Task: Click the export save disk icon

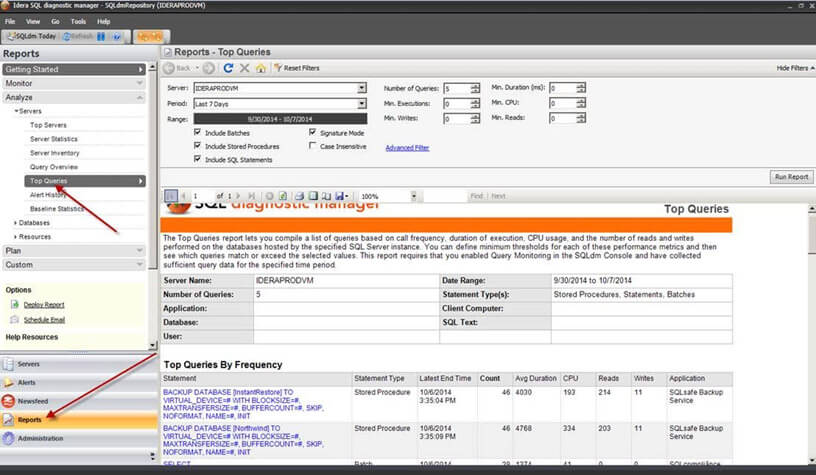Action: click(x=341, y=196)
